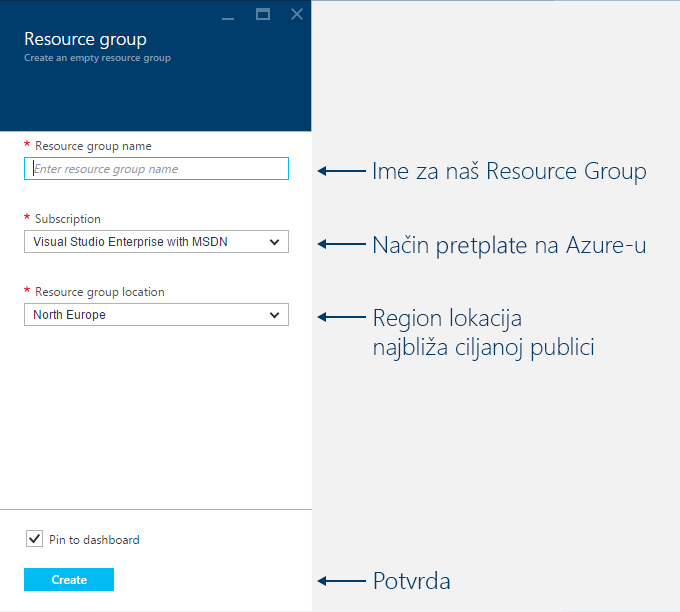Image resolution: width=680 pixels, height=612 pixels.
Task: Click the chevron on the Subscription combo box
Action: click(274, 242)
